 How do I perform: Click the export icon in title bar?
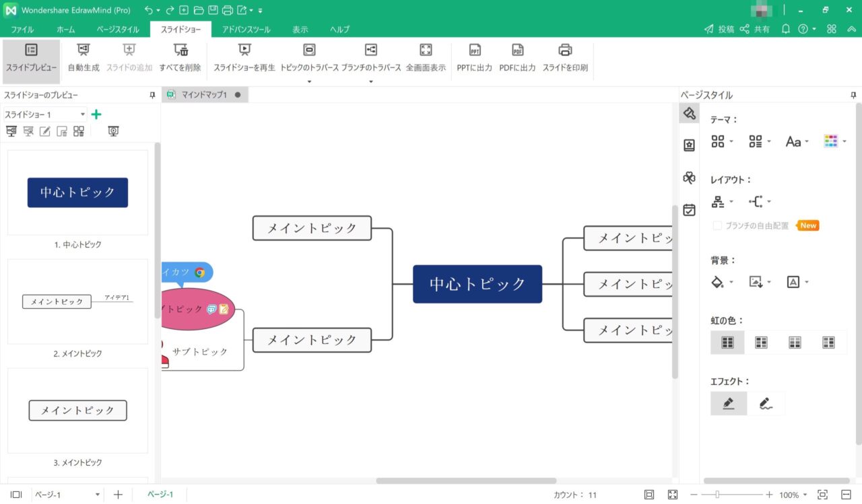click(x=242, y=10)
